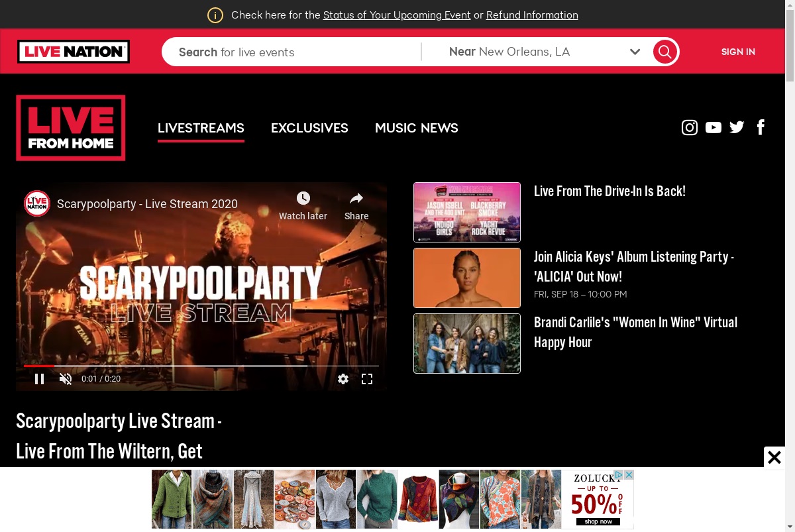795x532 pixels.
Task: Open Live From The Drive-In Is Back! headline
Action: [x=609, y=191]
